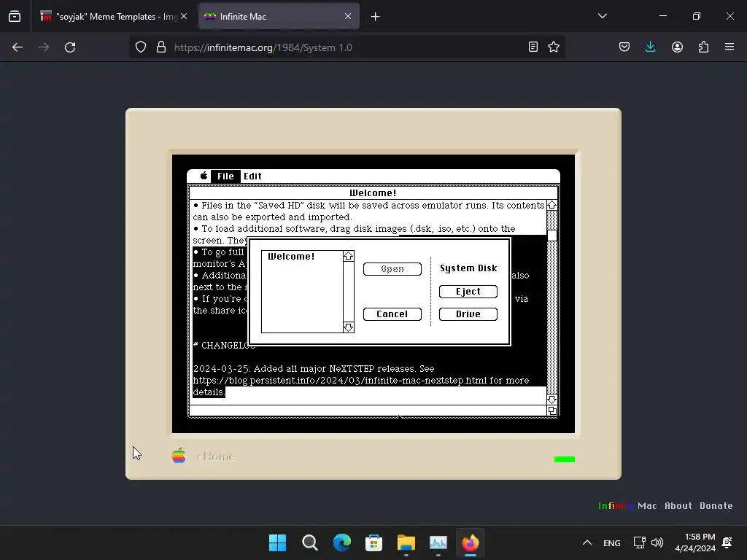
Task: Go forward one page
Action: pyautogui.click(x=44, y=47)
